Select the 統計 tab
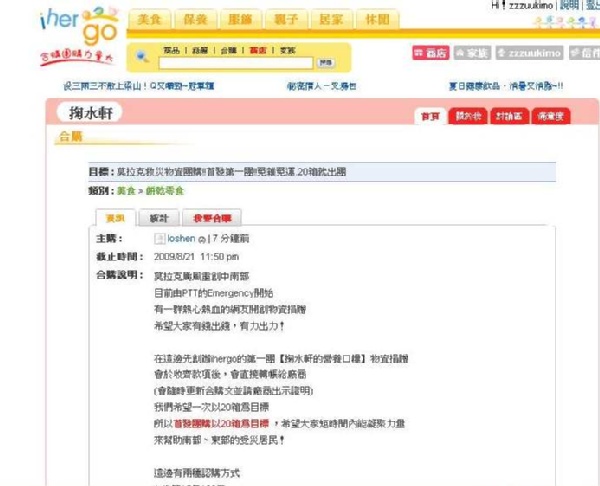This screenshot has height=486, width=600. (159, 218)
